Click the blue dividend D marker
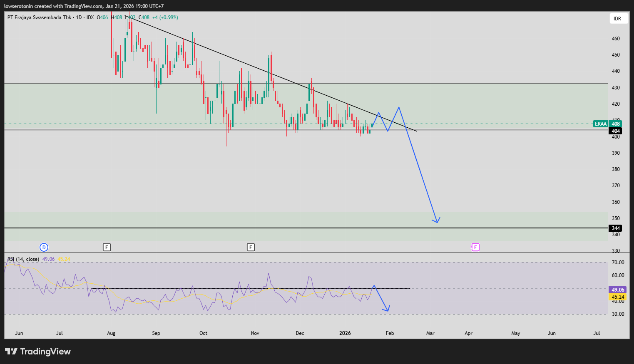This screenshot has width=634, height=364. [x=44, y=248]
